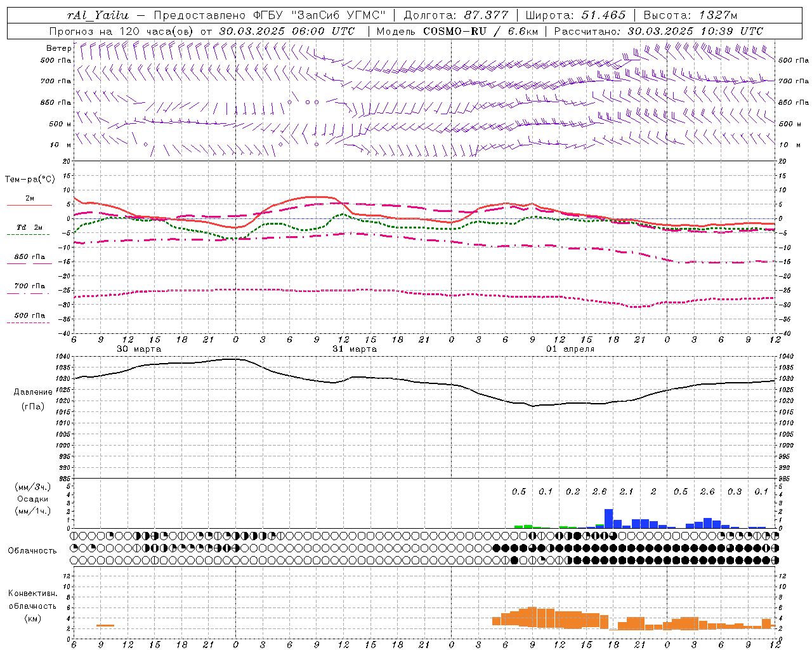Select the Рассчитано 30.03.2025 10:39 UTC timestamp
812x650 pixels.
coord(658,31)
